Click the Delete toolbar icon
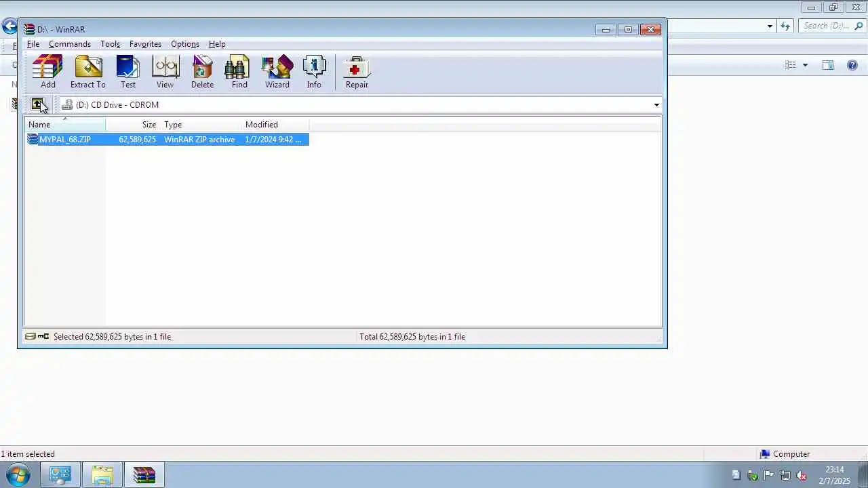The height and width of the screenshot is (488, 868). pos(202,72)
